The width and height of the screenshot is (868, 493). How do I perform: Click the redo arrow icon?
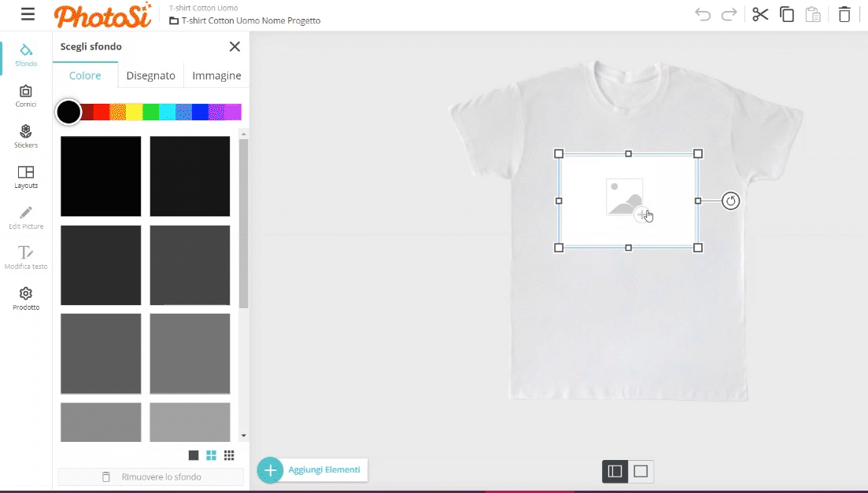pyautogui.click(x=729, y=14)
